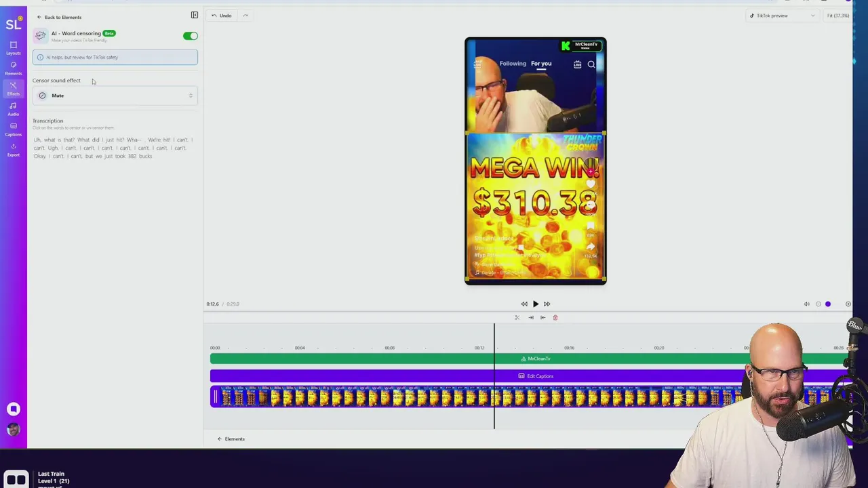Click the info icon in AI notice
The height and width of the screenshot is (488, 868).
(40, 57)
